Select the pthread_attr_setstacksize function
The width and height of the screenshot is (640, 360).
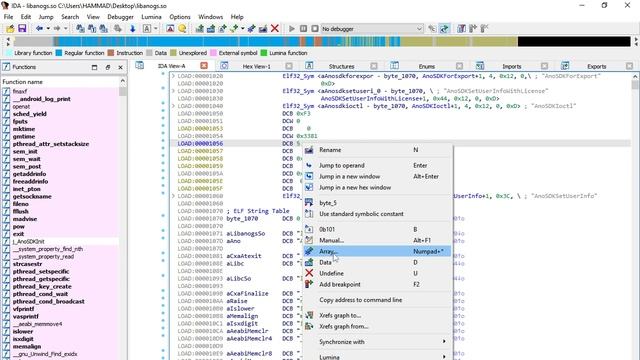coord(51,144)
